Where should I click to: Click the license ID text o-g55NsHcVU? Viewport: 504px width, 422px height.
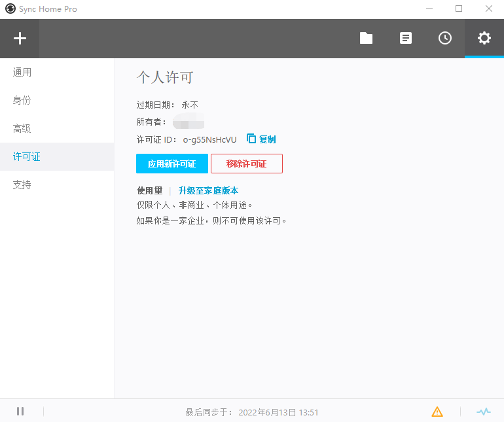[209, 139]
